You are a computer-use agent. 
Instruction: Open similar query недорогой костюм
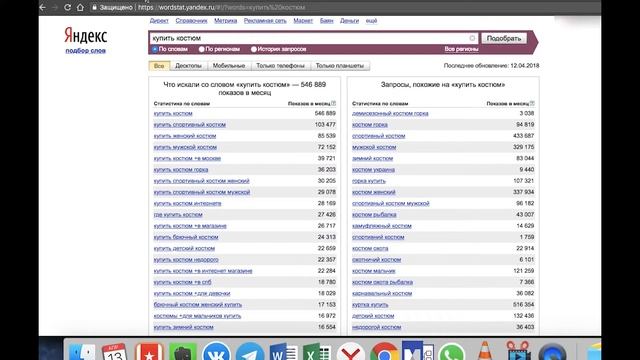pos(377,327)
